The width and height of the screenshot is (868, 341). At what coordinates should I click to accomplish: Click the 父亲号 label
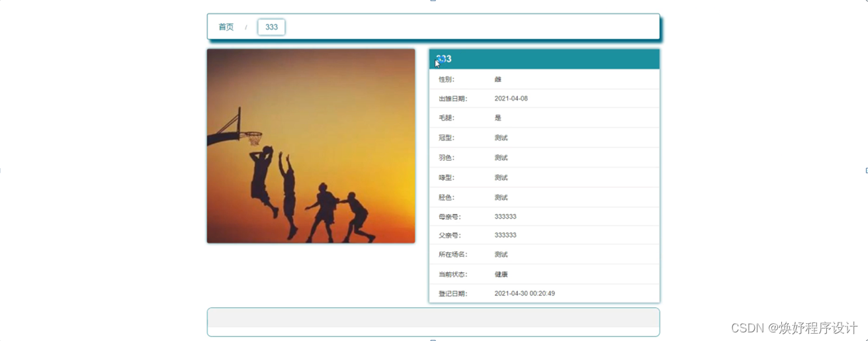(449, 235)
